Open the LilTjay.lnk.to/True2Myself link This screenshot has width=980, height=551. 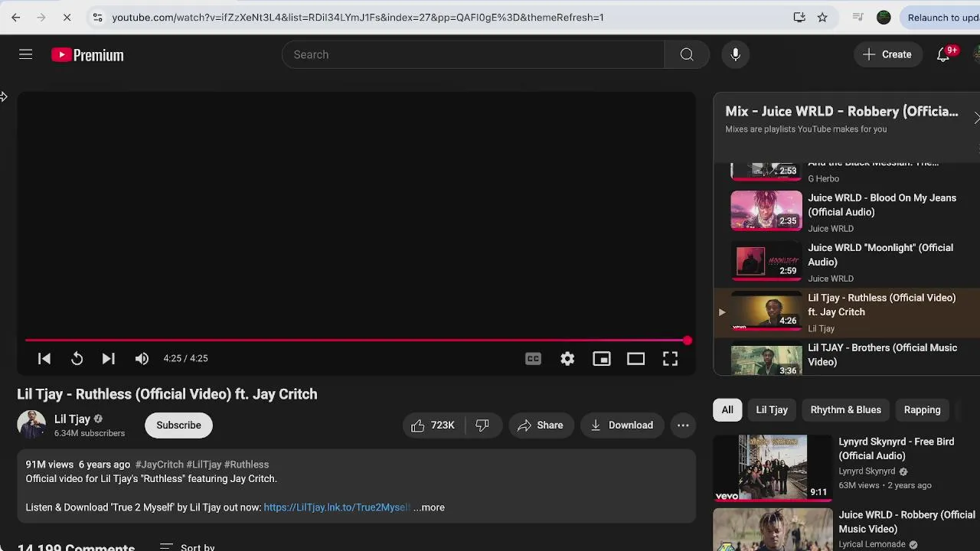point(337,507)
